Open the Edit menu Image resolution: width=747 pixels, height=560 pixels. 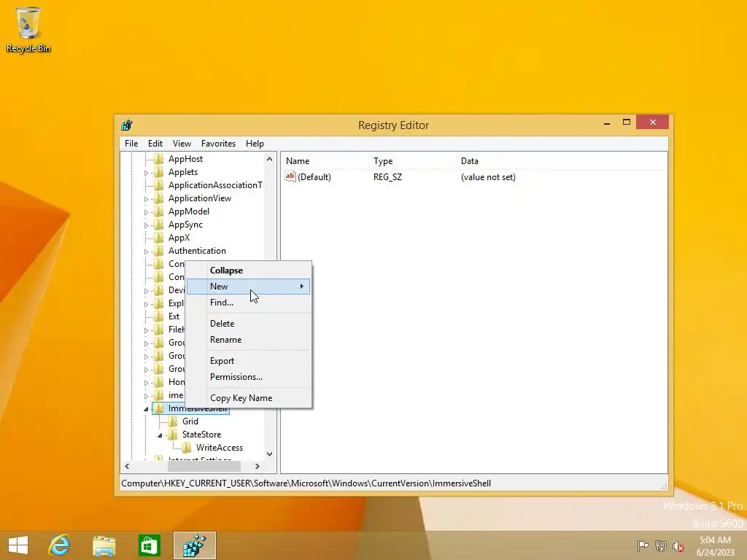155,144
